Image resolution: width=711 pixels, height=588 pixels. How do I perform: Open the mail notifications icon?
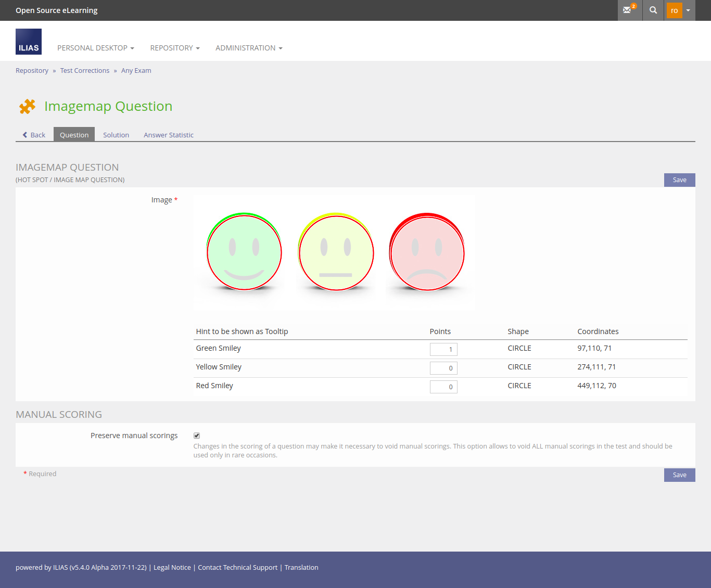pyautogui.click(x=629, y=10)
